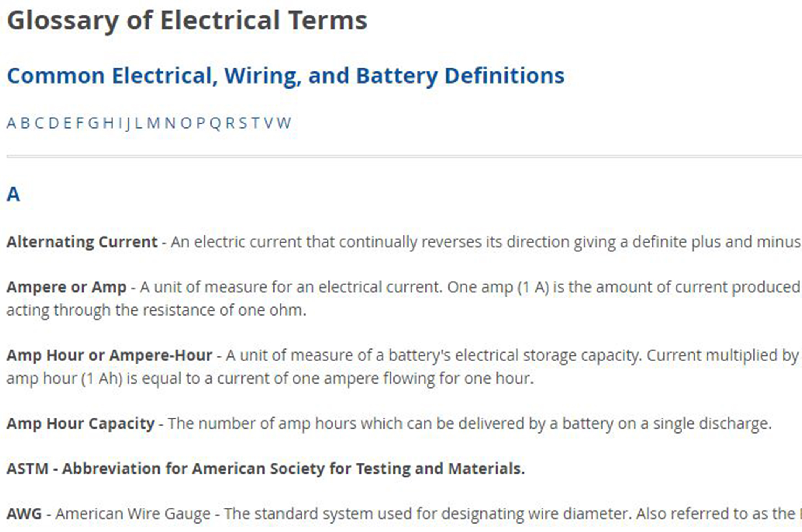This screenshot has height=532, width=802.
Task: Jump to letter A in index
Action: [x=11, y=123]
